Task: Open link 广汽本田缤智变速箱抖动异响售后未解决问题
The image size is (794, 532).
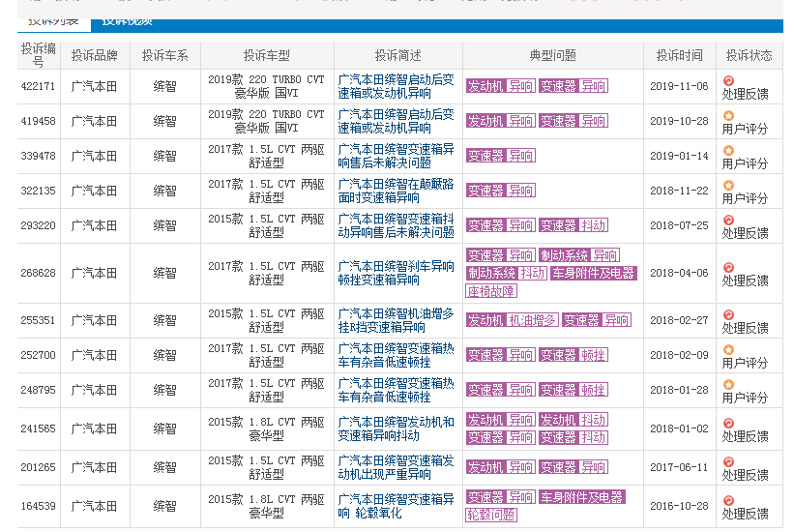Action: (396, 226)
